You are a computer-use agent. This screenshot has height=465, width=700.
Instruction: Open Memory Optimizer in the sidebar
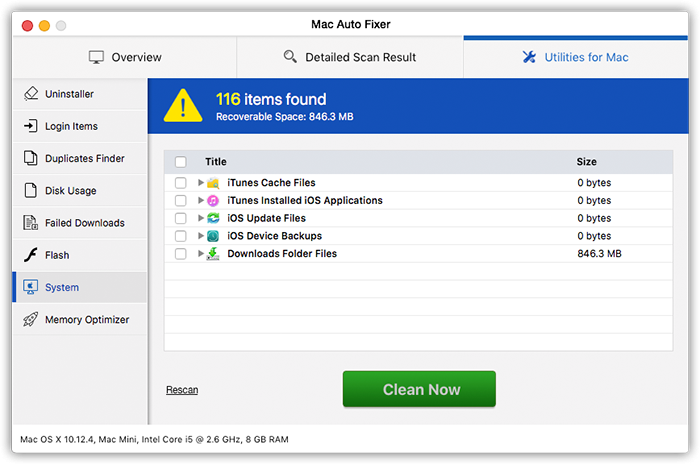[x=80, y=320]
